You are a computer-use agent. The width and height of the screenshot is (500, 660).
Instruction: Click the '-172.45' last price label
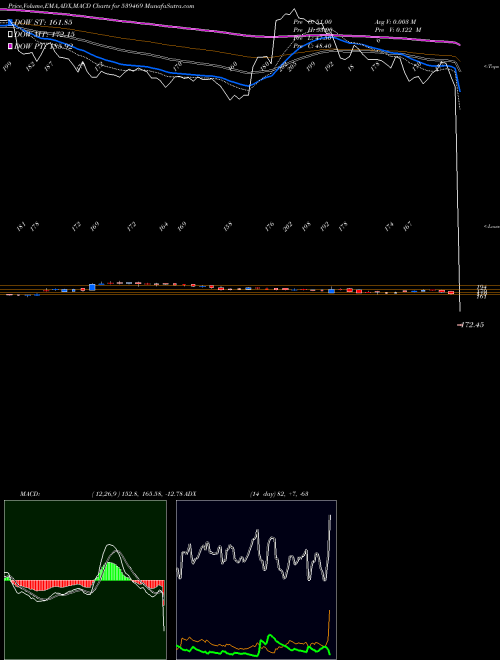[x=471, y=325]
